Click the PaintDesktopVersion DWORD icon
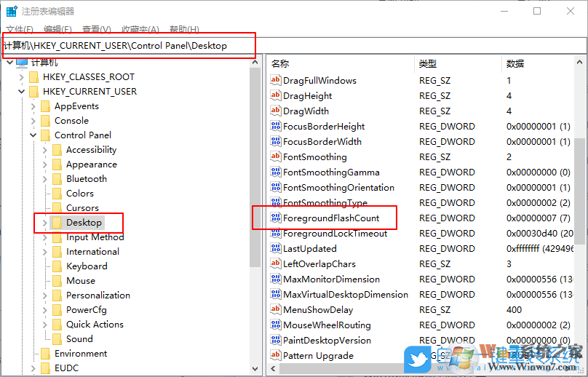Viewport: 588px width, 377px height. point(276,340)
